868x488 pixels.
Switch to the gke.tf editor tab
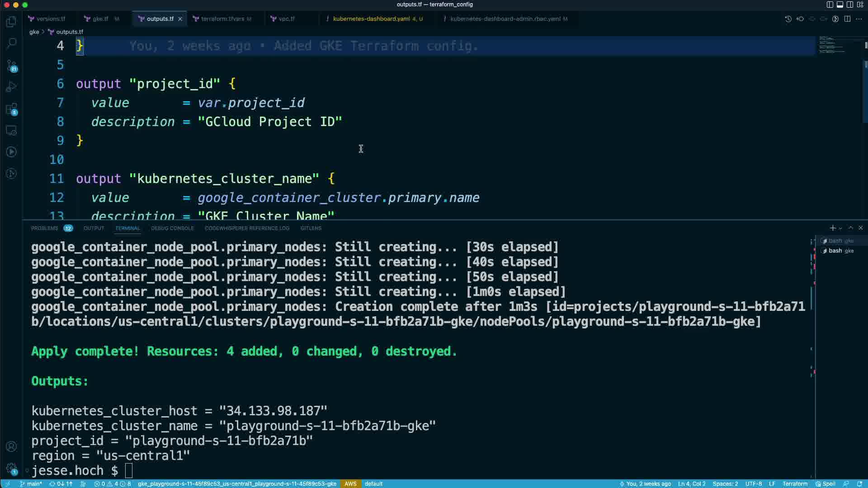(x=100, y=19)
